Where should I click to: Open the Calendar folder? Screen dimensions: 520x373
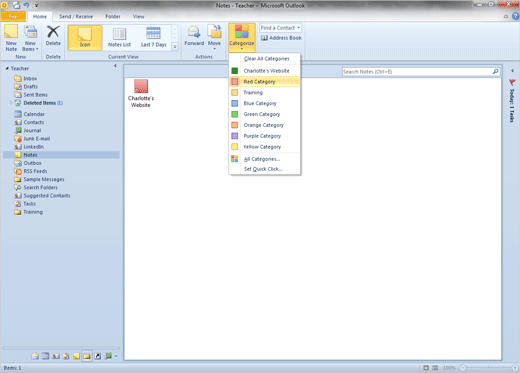click(29, 114)
